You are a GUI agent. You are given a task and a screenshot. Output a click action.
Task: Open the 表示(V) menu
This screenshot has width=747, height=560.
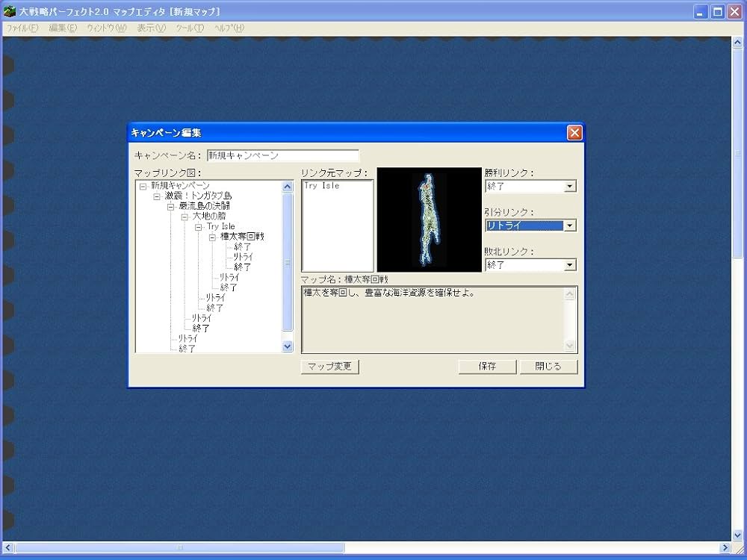pyautogui.click(x=151, y=28)
